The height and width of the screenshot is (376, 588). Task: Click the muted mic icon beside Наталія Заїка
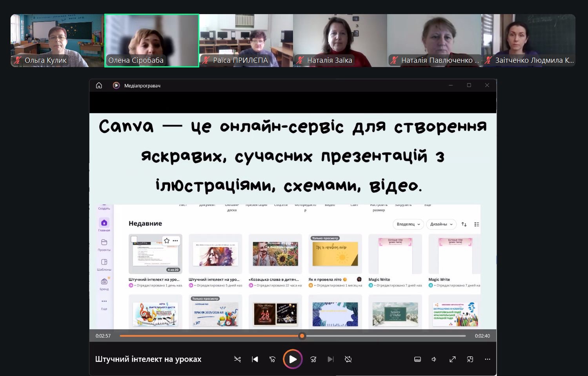[300, 60]
